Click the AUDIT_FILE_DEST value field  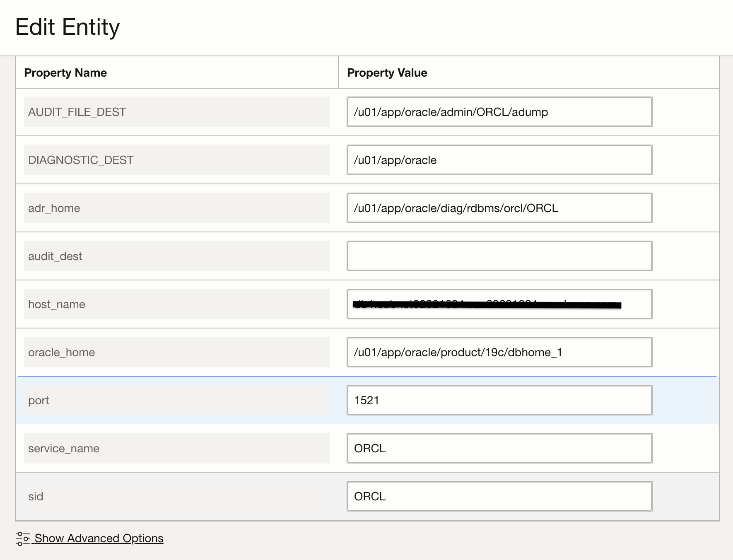(499, 112)
